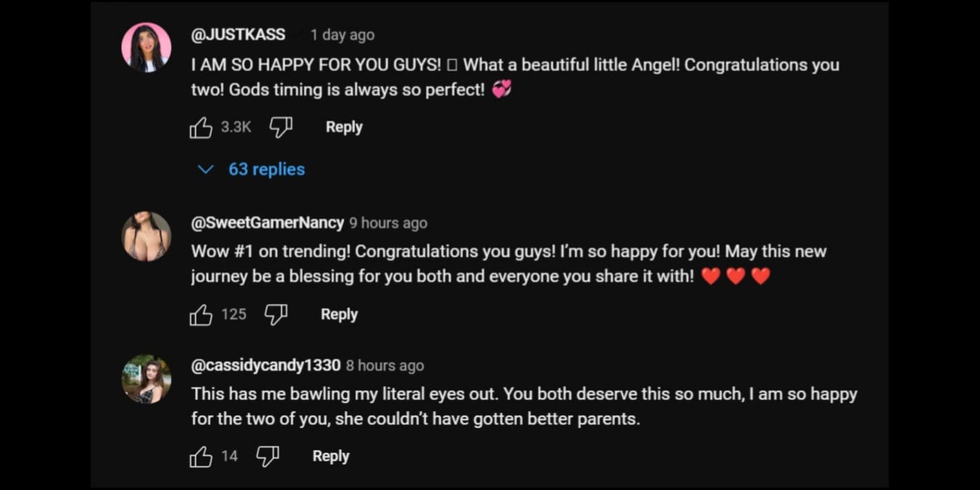
Task: Click the 9 hours ago timestamp
Action: point(388,222)
